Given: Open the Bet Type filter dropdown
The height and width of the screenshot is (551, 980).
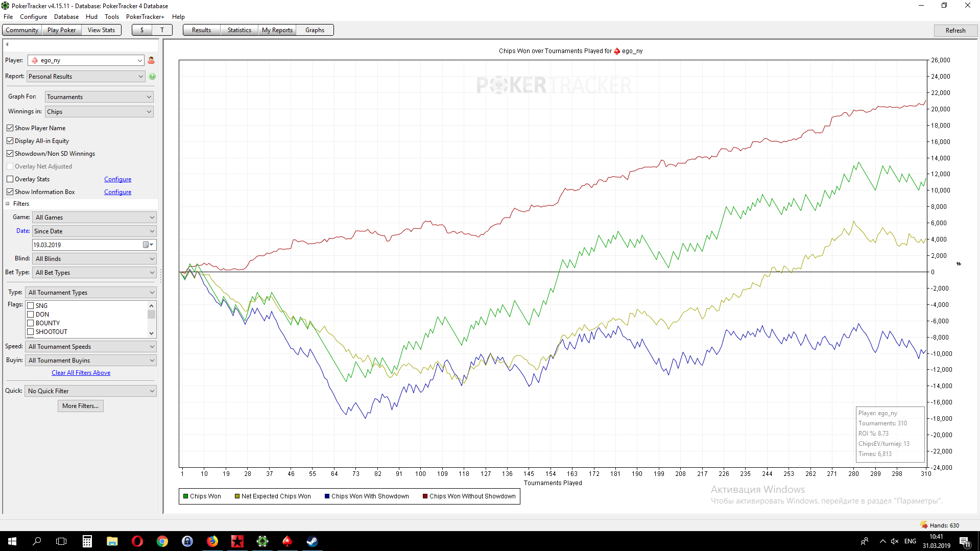Looking at the screenshot, I should [94, 273].
